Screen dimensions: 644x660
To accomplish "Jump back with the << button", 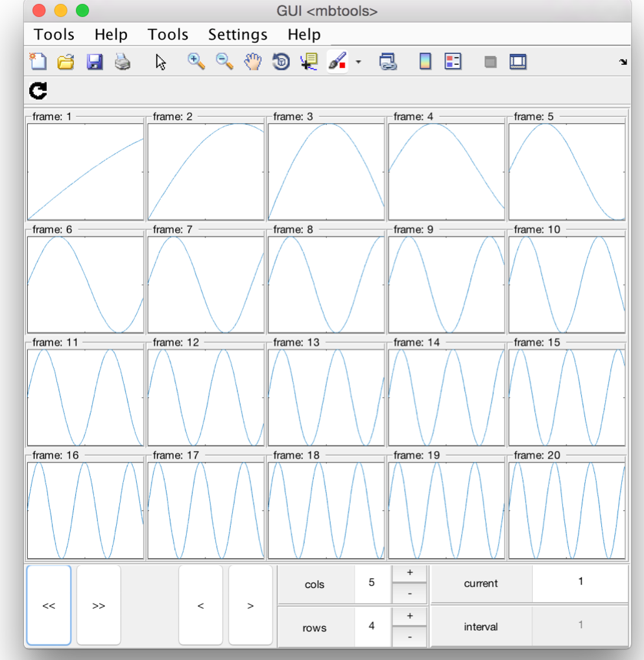I will point(49,605).
